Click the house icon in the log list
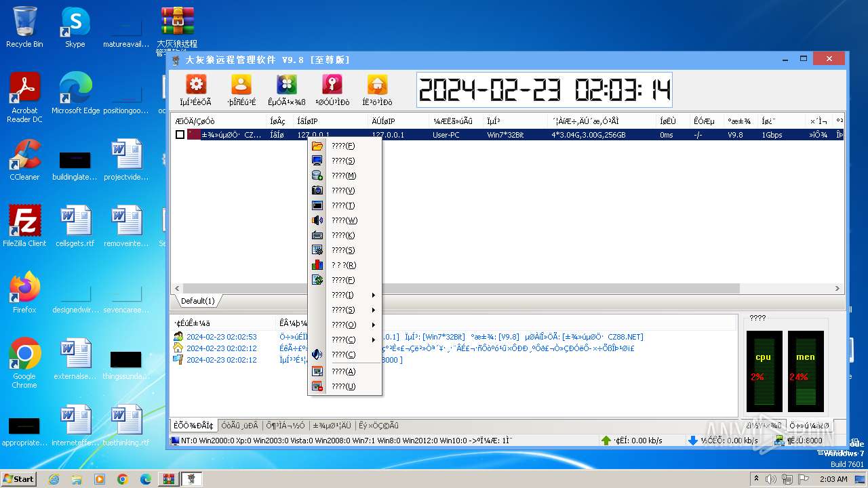Image resolution: width=868 pixels, height=488 pixels. [178, 348]
